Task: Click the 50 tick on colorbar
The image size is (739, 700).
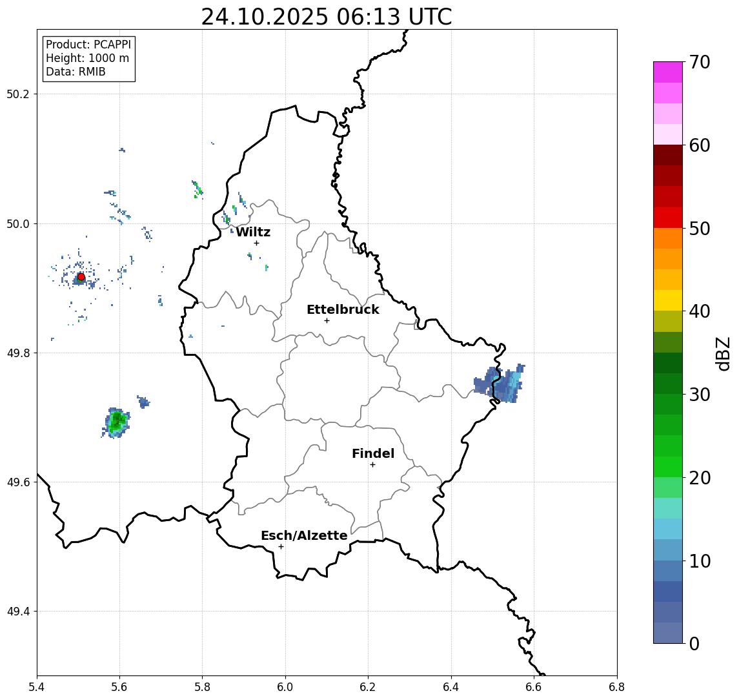Action: tap(700, 229)
